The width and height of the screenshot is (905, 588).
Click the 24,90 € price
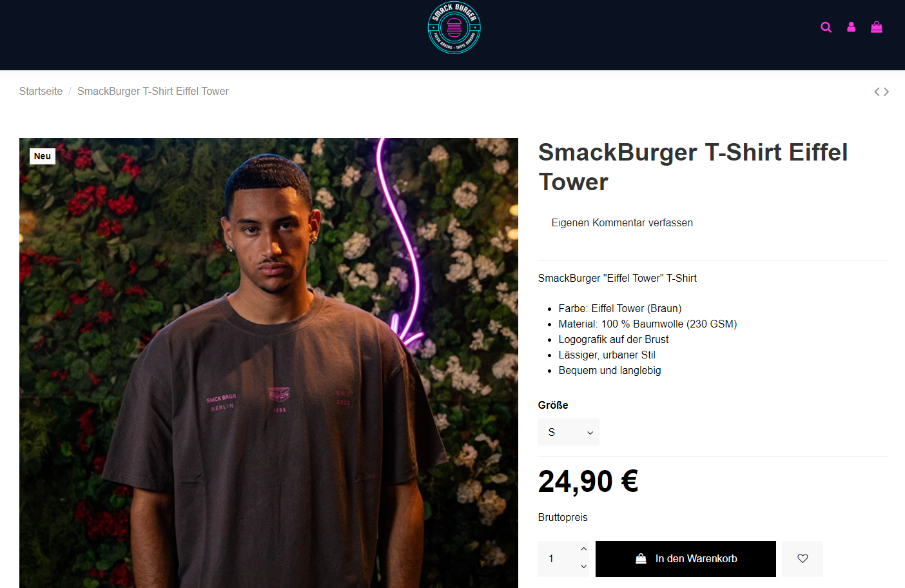[x=588, y=482]
